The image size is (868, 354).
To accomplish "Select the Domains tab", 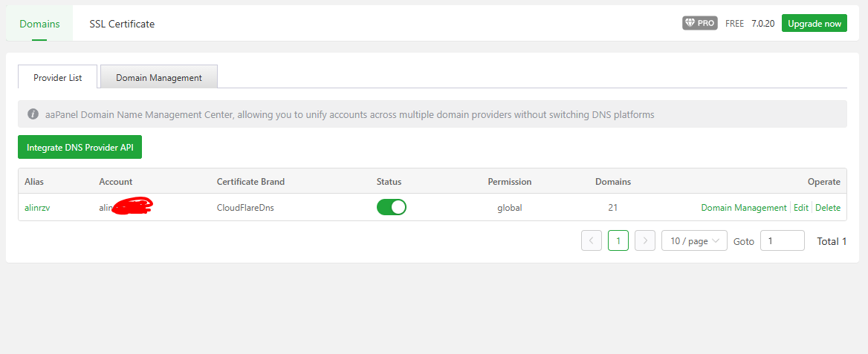I will coord(39,24).
